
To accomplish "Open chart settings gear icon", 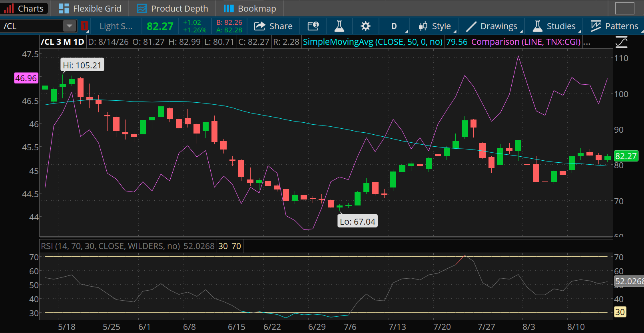I will click(365, 26).
